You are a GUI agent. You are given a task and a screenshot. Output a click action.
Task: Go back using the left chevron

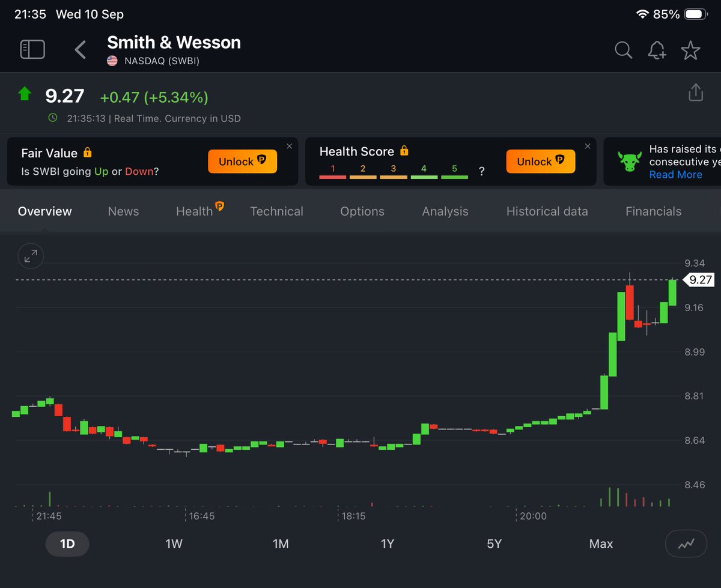(x=81, y=49)
